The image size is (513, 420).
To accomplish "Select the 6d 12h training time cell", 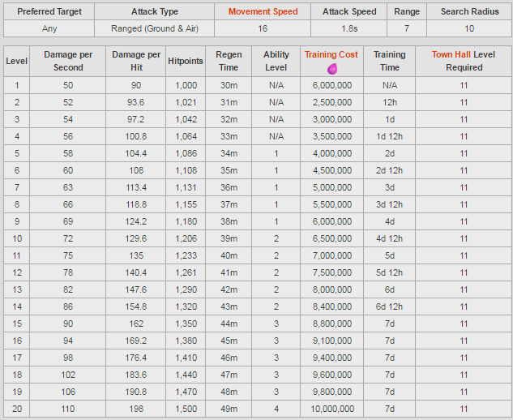I will [390, 306].
